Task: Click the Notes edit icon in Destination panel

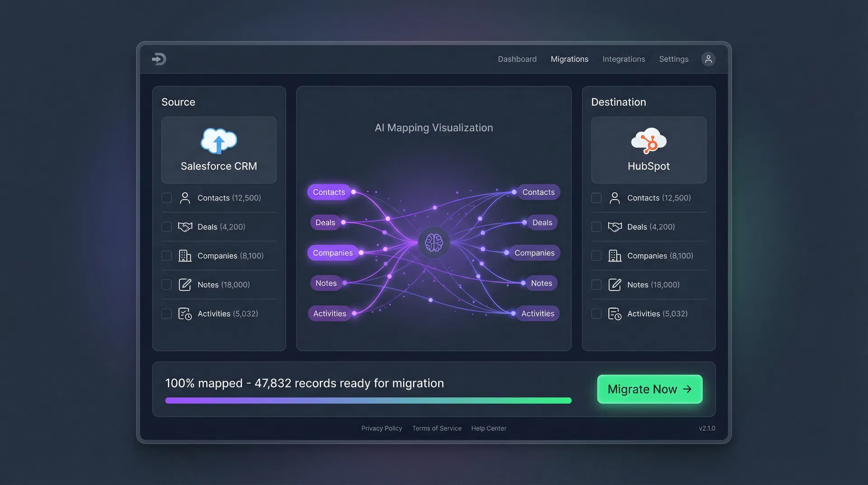Action: [615, 285]
